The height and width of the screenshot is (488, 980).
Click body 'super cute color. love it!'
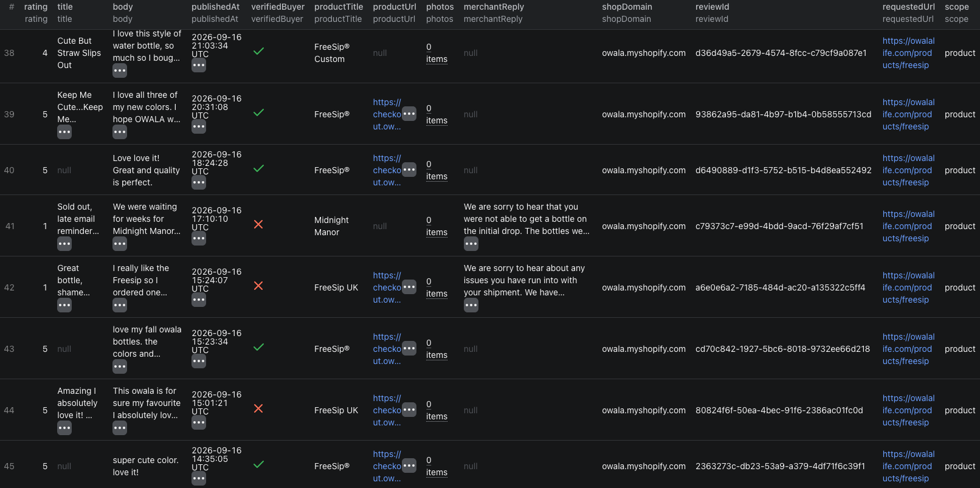(146, 466)
